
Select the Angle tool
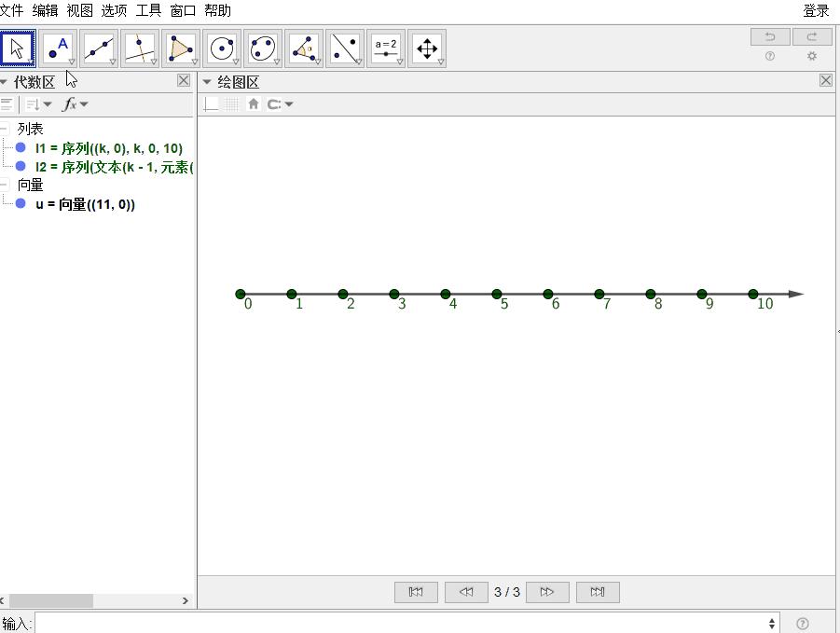tap(304, 48)
